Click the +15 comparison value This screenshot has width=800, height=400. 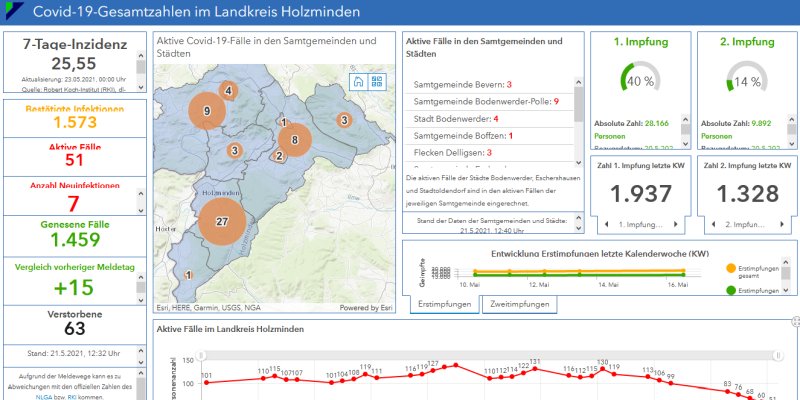pos(74,287)
